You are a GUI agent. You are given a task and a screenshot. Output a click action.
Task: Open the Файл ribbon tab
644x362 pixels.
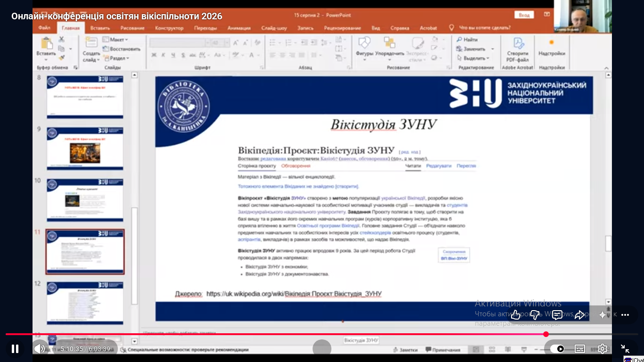(45, 28)
